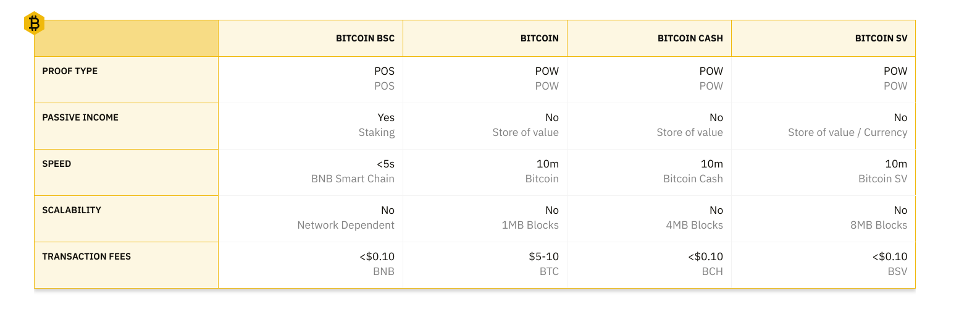The width and height of the screenshot is (980, 322).
Task: Click the BITCOIN column header
Action: tap(539, 38)
